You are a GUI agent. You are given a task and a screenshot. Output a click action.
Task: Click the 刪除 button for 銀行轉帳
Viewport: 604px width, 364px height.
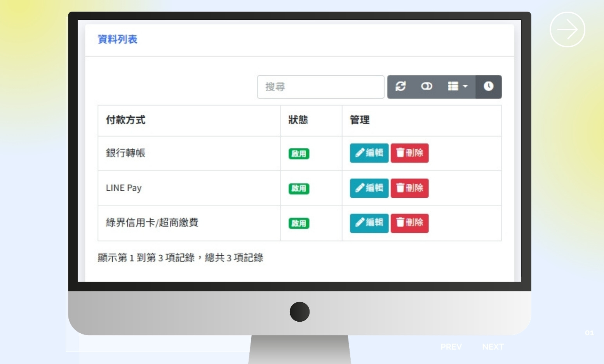(x=409, y=153)
